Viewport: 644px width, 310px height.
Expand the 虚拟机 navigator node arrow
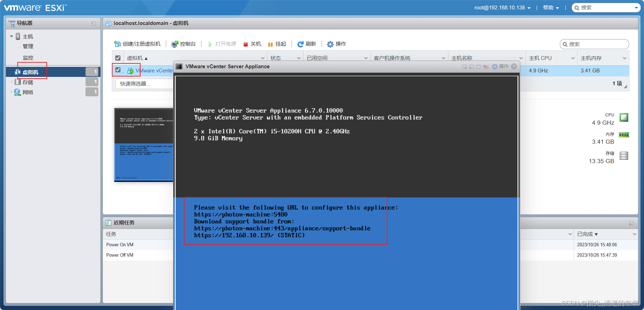(x=11, y=72)
